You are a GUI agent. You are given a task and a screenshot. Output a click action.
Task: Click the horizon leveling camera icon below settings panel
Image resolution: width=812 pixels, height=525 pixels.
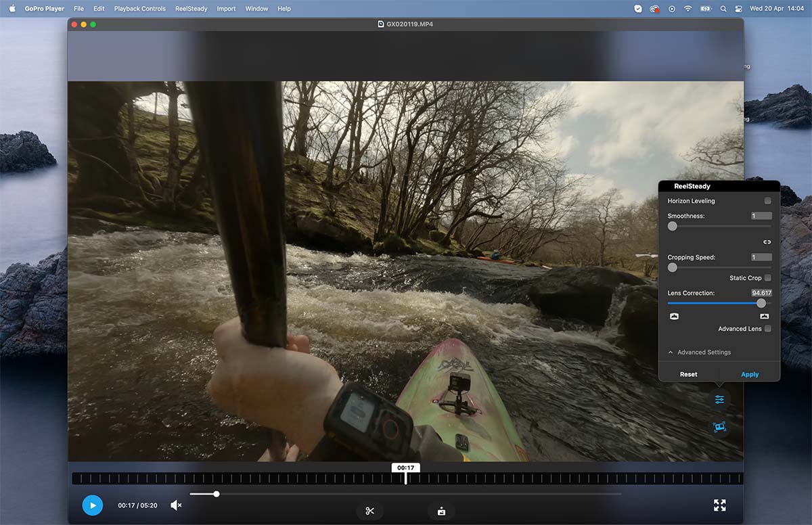click(719, 426)
